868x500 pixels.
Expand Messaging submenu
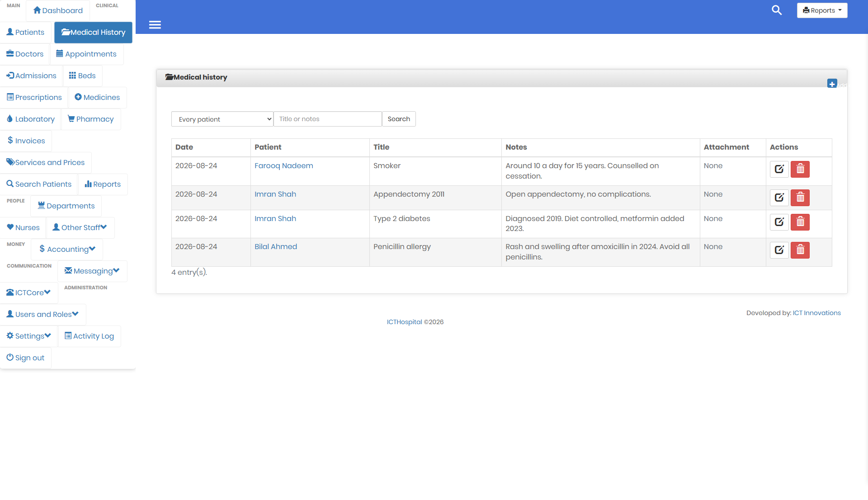pos(92,271)
